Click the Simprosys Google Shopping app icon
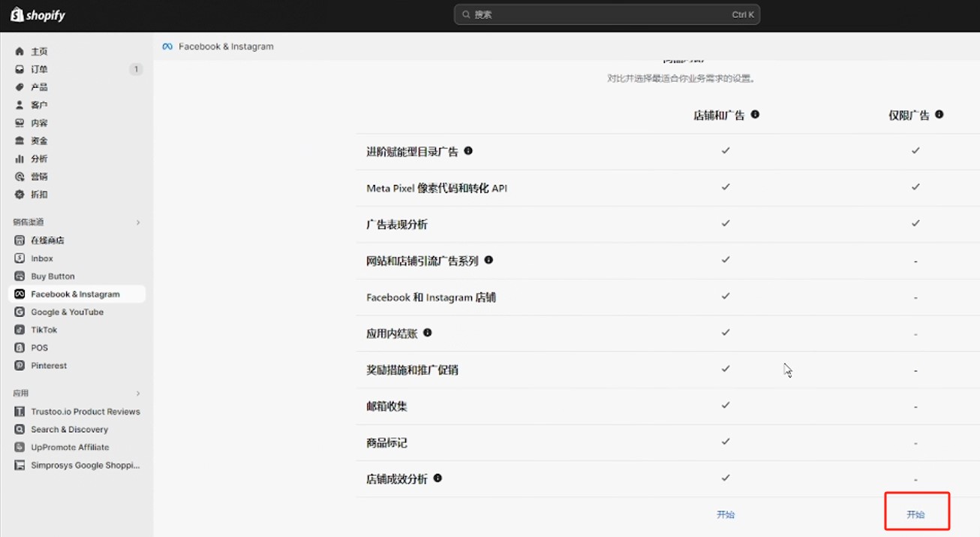This screenshot has width=980, height=537. pos(20,466)
